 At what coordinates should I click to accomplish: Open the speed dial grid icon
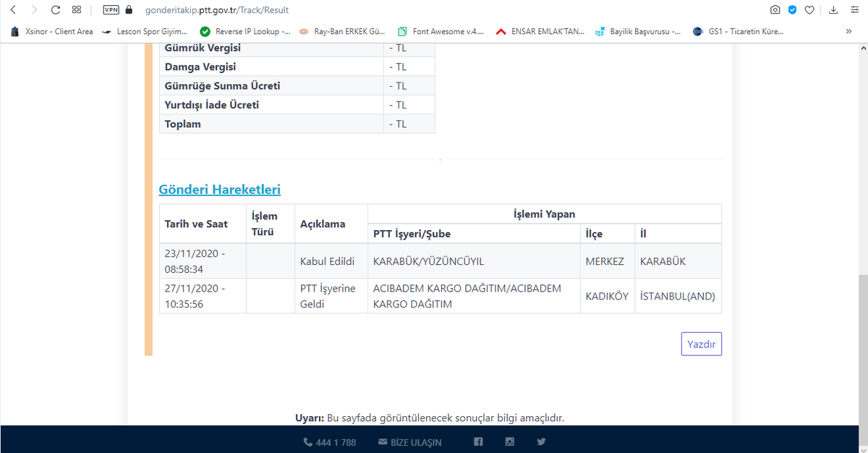point(77,10)
